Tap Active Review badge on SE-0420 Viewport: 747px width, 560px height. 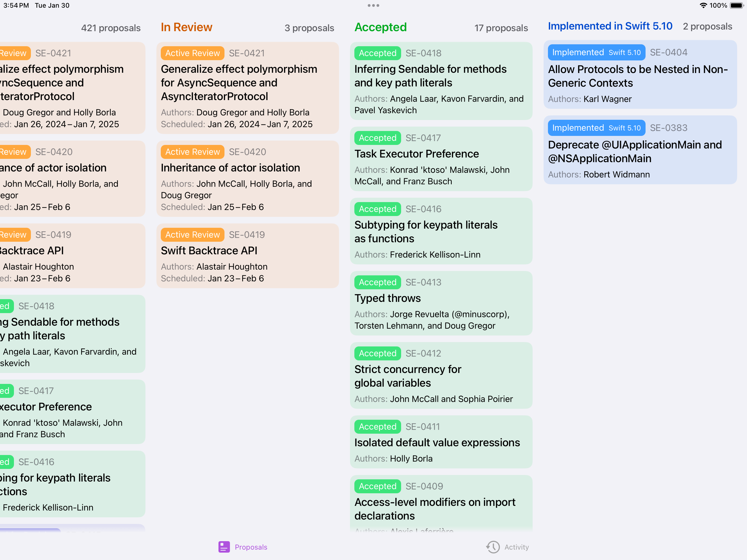point(192,152)
